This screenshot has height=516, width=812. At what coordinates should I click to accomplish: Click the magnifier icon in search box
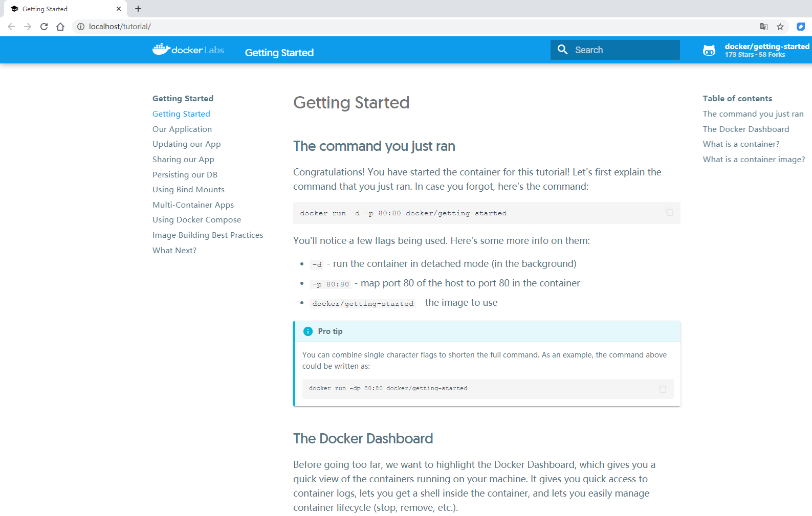(x=562, y=50)
